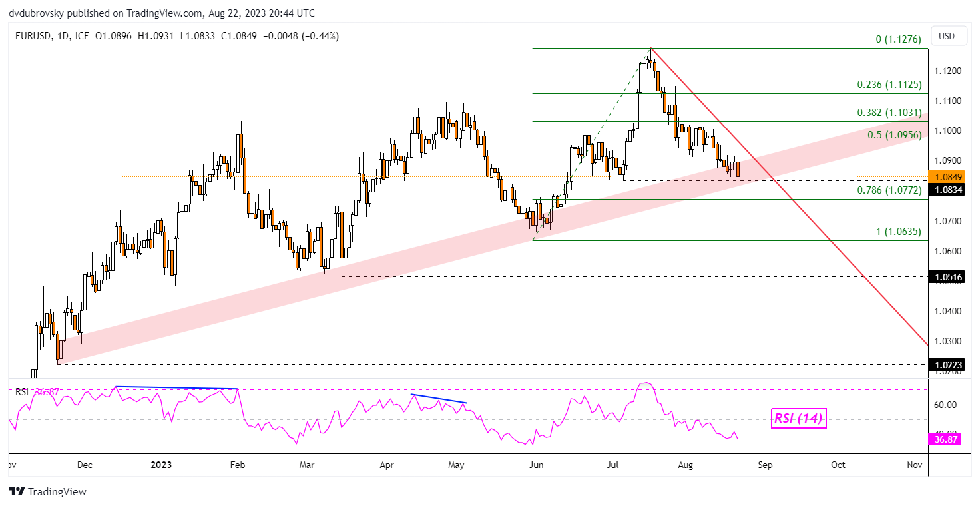
Task: Click the Sep time axis label
Action: click(x=765, y=465)
